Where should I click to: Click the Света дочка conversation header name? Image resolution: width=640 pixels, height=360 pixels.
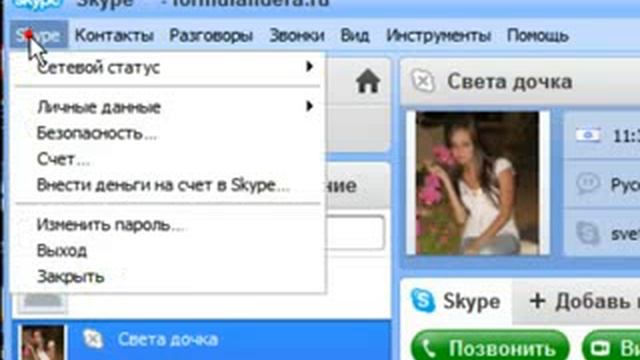pyautogui.click(x=509, y=81)
